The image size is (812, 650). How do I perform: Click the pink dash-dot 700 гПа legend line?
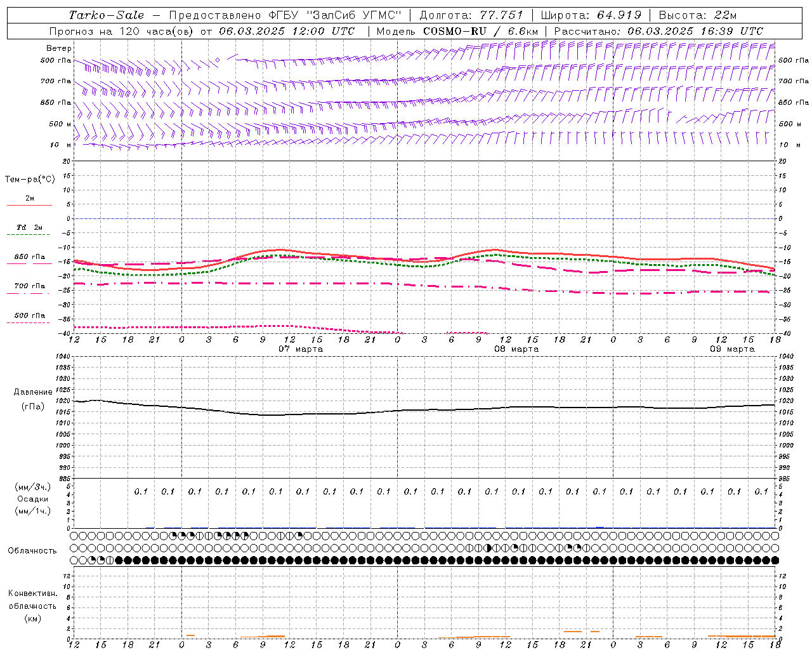(29, 293)
